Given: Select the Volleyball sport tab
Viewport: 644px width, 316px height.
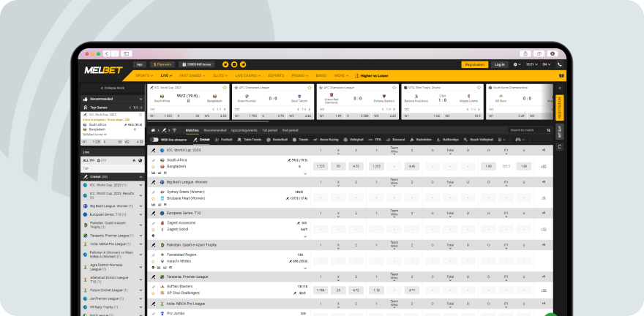Looking at the screenshot, I should 353,140.
